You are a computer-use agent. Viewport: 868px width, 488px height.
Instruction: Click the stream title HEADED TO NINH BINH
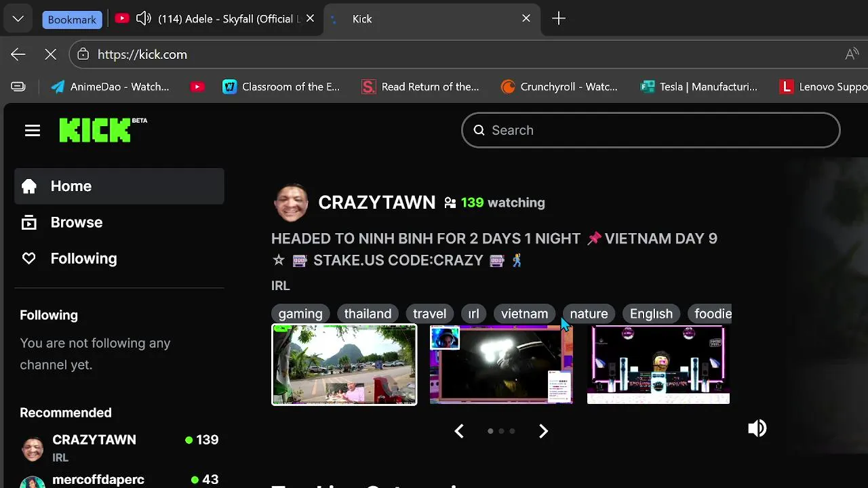tap(494, 249)
